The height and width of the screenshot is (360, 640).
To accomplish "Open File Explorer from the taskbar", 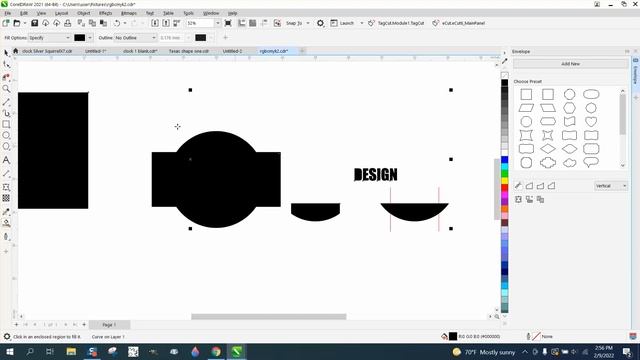I will pyautogui.click(x=71, y=351).
